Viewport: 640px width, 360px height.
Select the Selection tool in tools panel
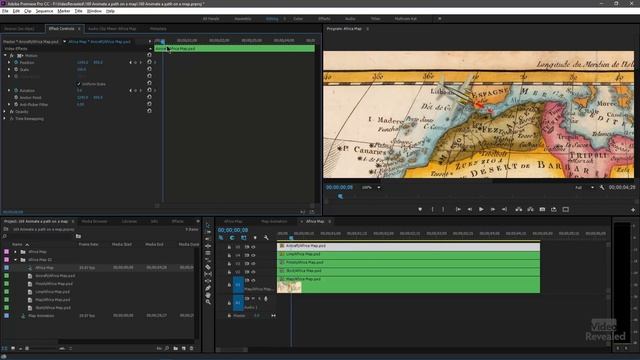(x=208, y=225)
